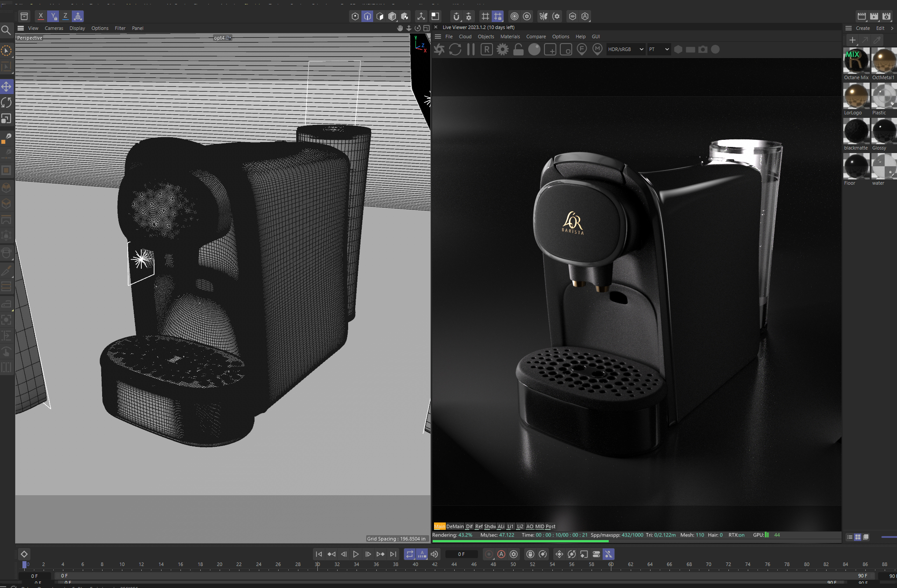Image resolution: width=897 pixels, height=588 pixels.
Task: Toggle snap enable magnet icon
Action: (456, 16)
